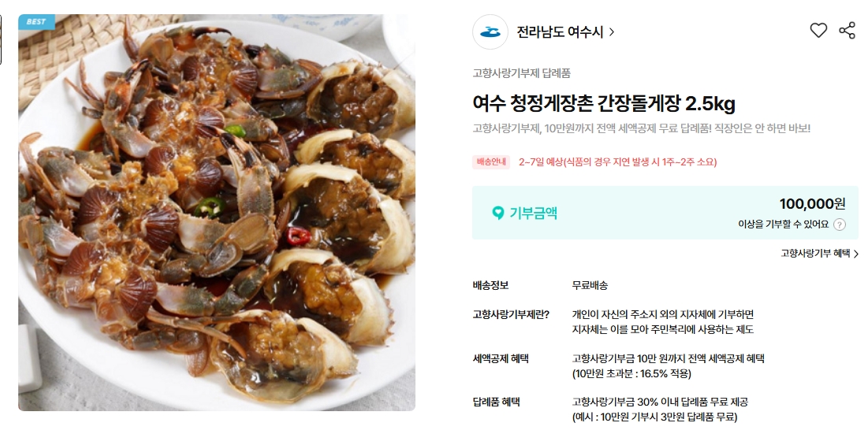The image size is (868, 434).
Task: Click the chevron next to 고향사랑기부 혜택
Action: (x=856, y=254)
